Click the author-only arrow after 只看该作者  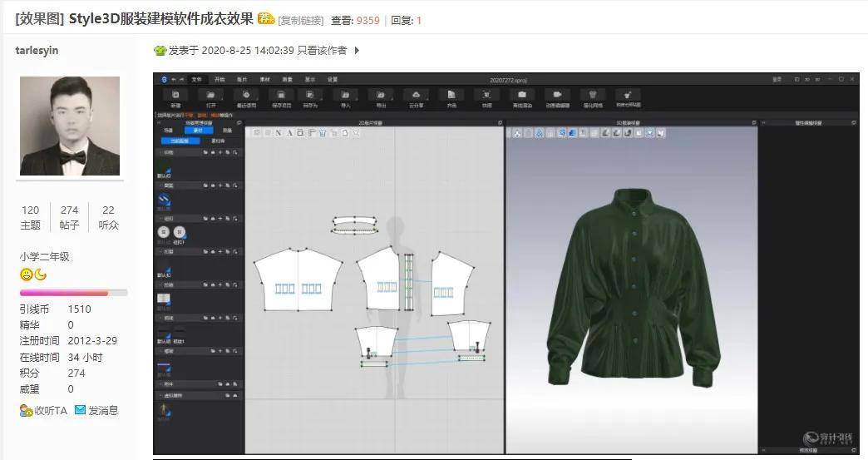(357, 51)
